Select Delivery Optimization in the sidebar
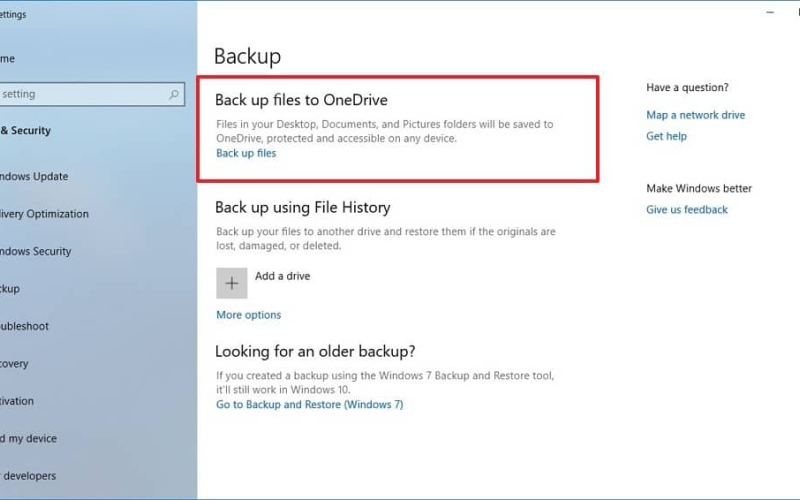 tap(44, 214)
